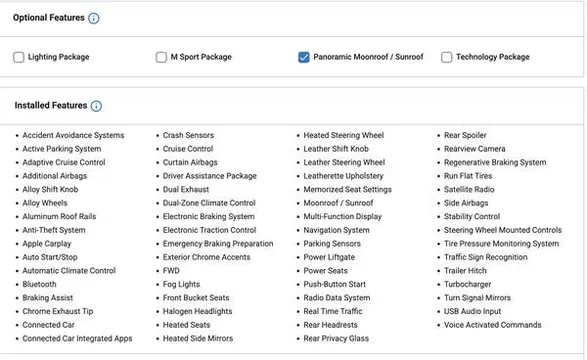Click 'Connected Car Integrated Apps' feature
The image size is (587, 360).
pyautogui.click(x=77, y=338)
